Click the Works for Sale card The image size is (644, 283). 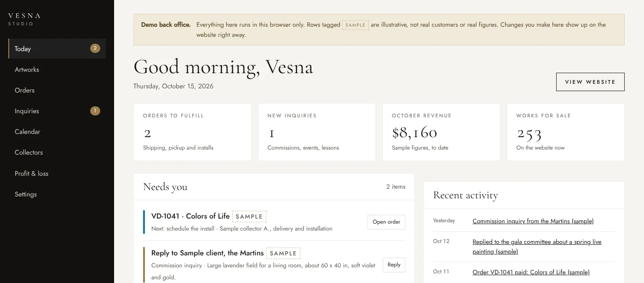(566, 132)
